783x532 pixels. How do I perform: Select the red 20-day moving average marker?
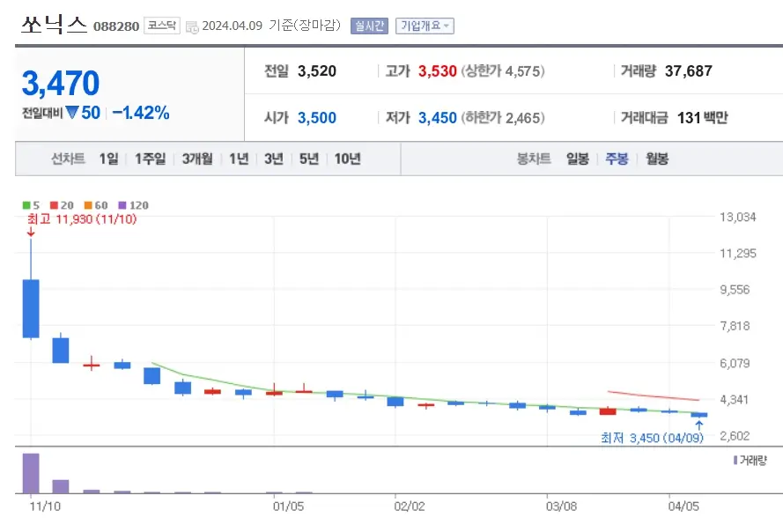pos(53,204)
